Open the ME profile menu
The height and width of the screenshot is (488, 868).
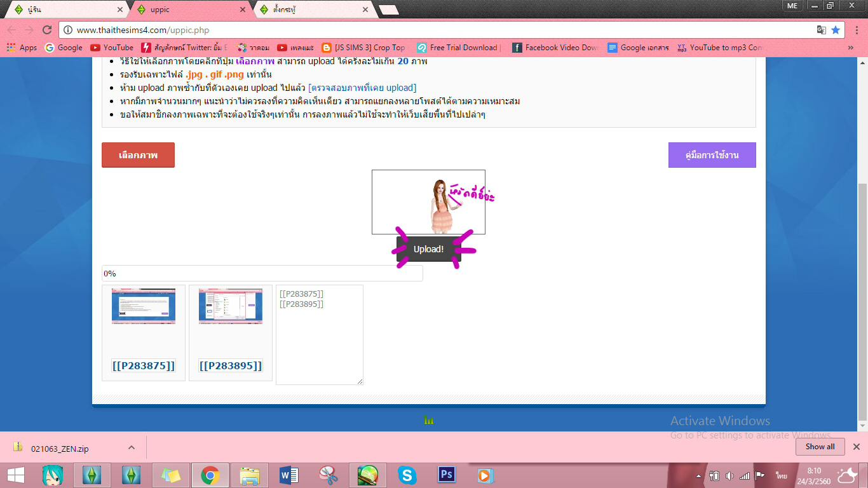point(792,5)
